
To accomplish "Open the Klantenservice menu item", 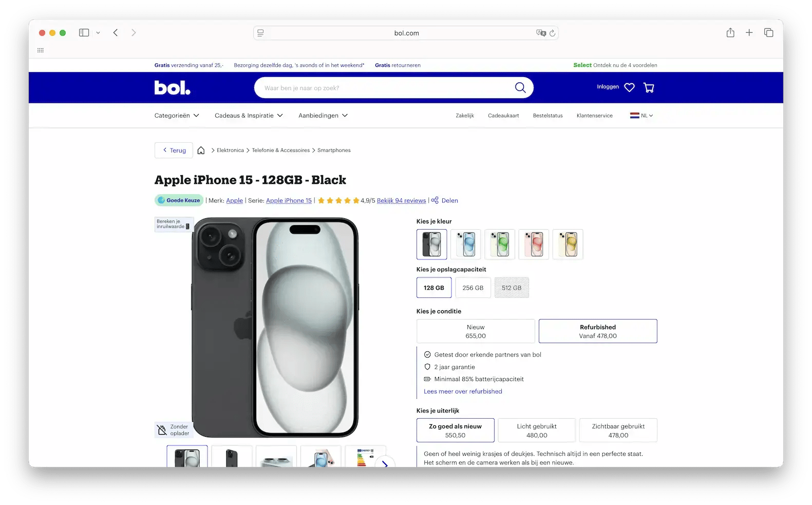I will point(594,116).
